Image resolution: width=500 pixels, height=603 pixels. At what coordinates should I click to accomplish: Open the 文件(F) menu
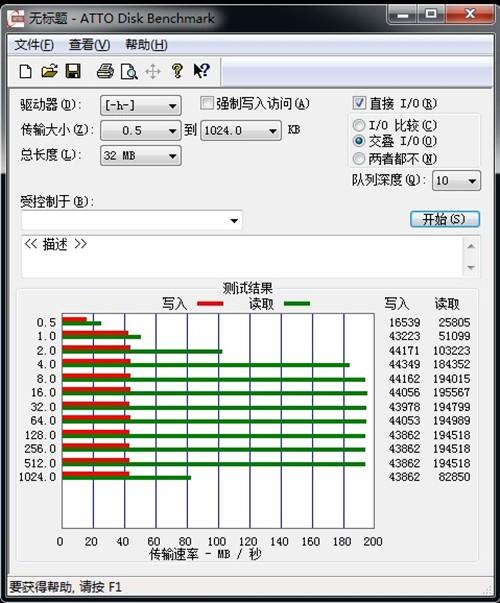tap(34, 45)
